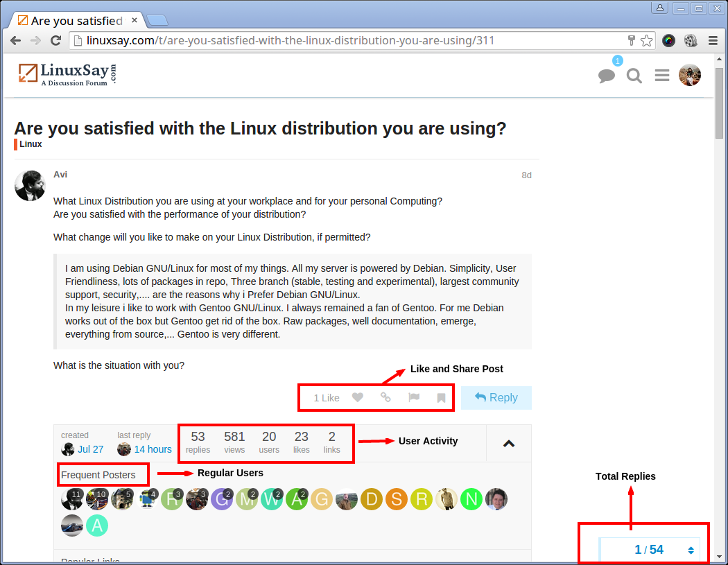Bookmark page with the star icon

coord(646,40)
